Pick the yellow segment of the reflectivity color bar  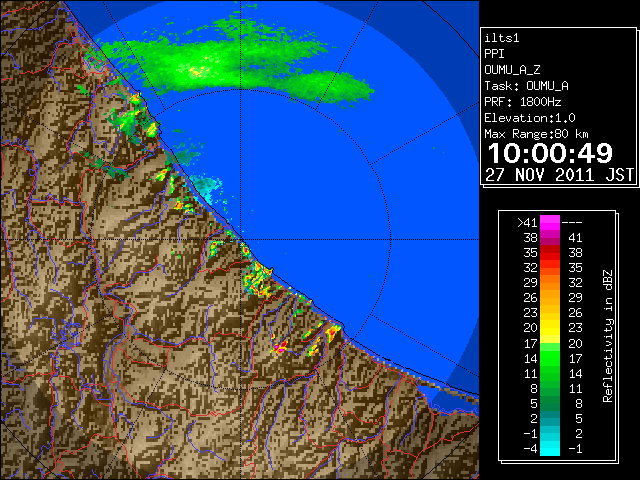coord(550,328)
